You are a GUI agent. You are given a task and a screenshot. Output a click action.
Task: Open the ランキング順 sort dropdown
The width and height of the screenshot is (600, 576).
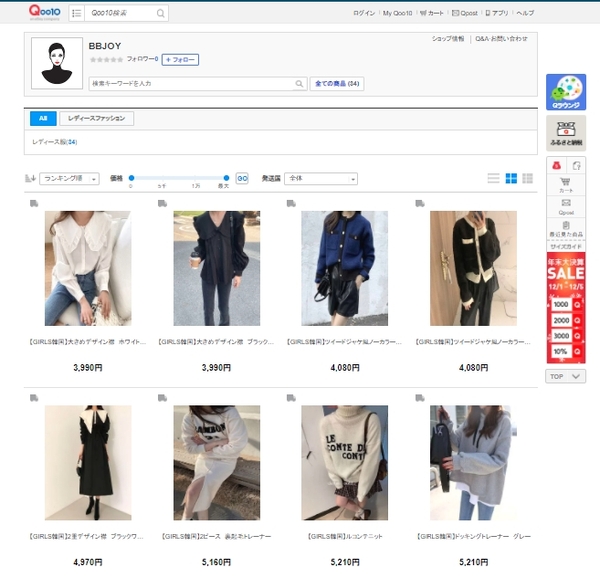pyautogui.click(x=68, y=178)
